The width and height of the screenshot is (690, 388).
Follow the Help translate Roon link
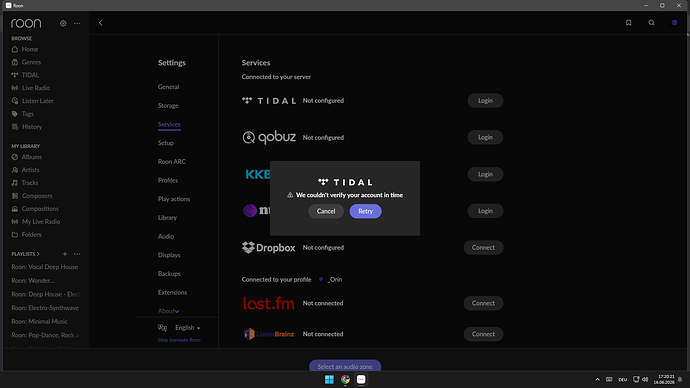click(x=179, y=340)
